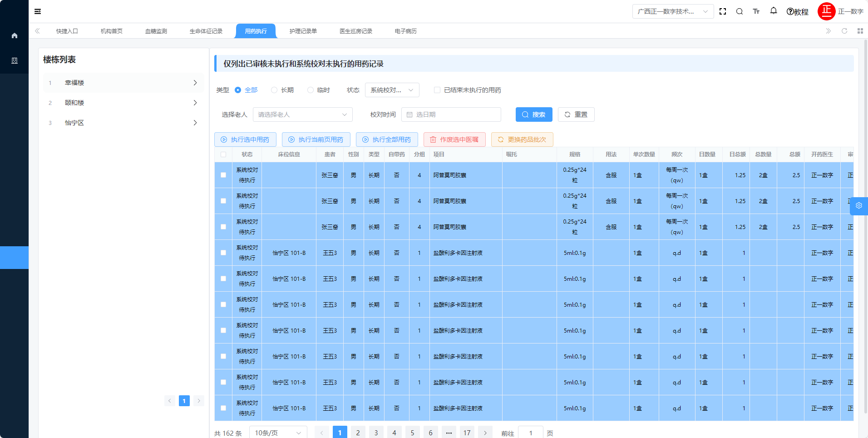This screenshot has height=438, width=868.
Task: Check third 张三奋 row checkbox
Action: (x=223, y=227)
